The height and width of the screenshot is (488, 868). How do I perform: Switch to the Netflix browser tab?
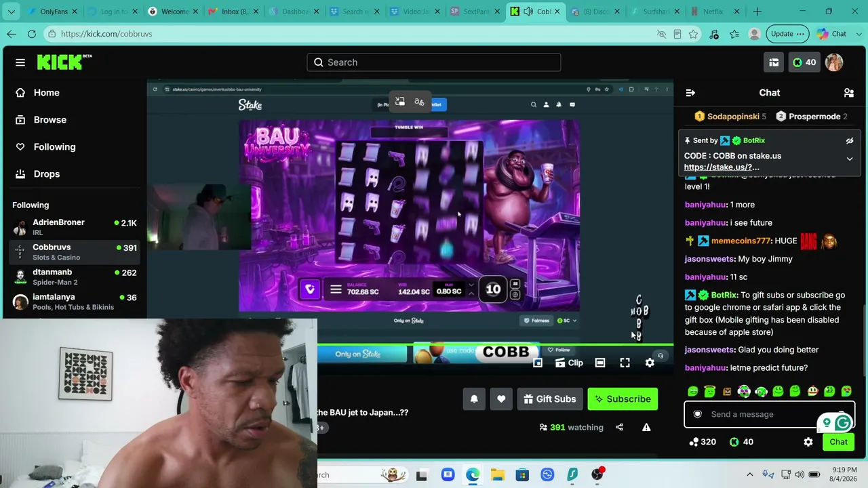point(713,12)
